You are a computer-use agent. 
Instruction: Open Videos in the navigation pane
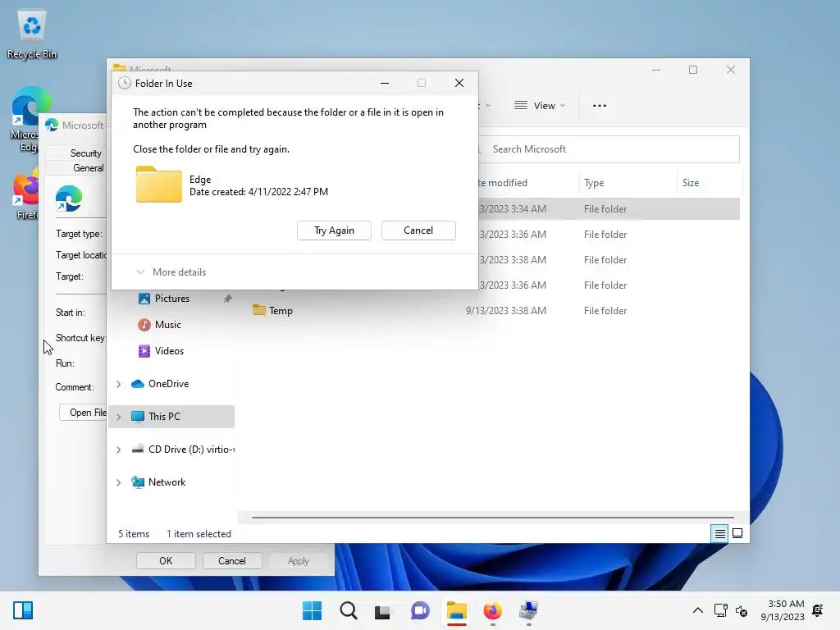[169, 351]
